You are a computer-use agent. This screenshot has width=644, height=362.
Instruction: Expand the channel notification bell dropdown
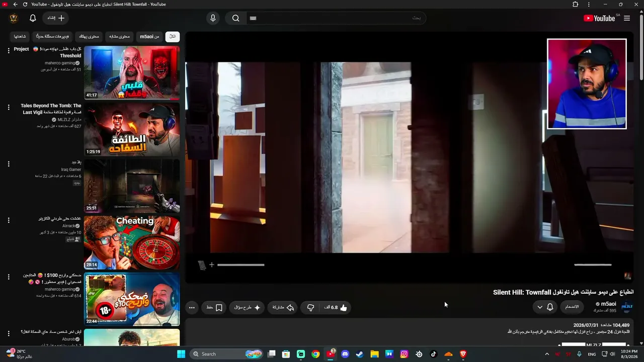point(545,307)
